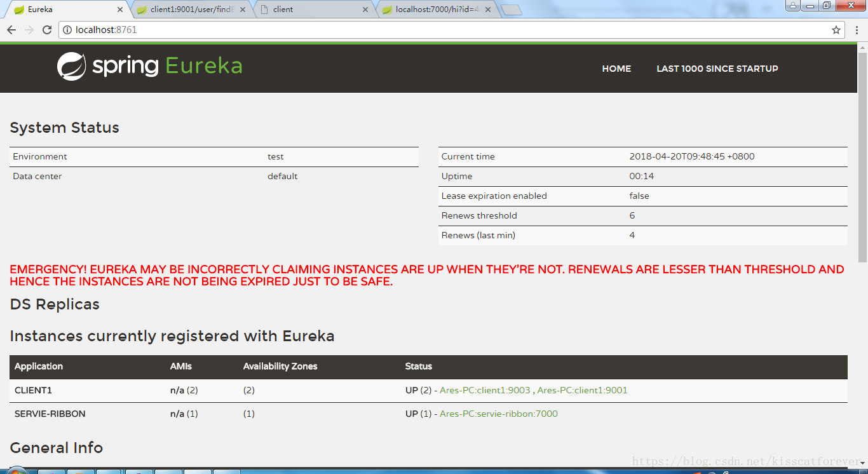Click the environment value test

[x=276, y=156]
